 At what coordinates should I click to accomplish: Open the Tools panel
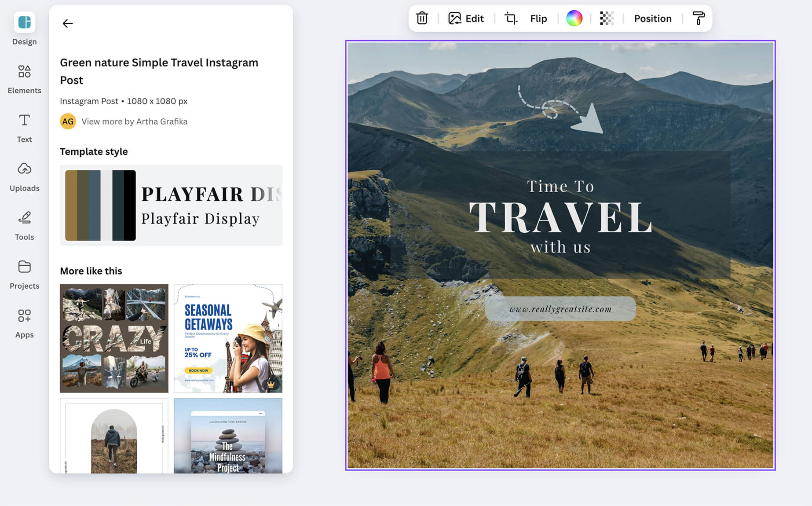point(24,226)
